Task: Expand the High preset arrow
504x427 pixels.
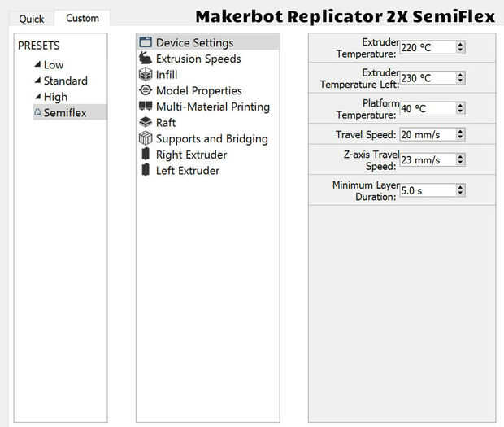Action: (37, 97)
